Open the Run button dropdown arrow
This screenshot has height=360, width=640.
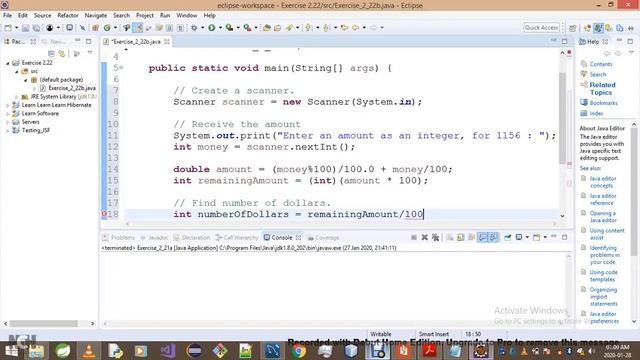[220, 28]
